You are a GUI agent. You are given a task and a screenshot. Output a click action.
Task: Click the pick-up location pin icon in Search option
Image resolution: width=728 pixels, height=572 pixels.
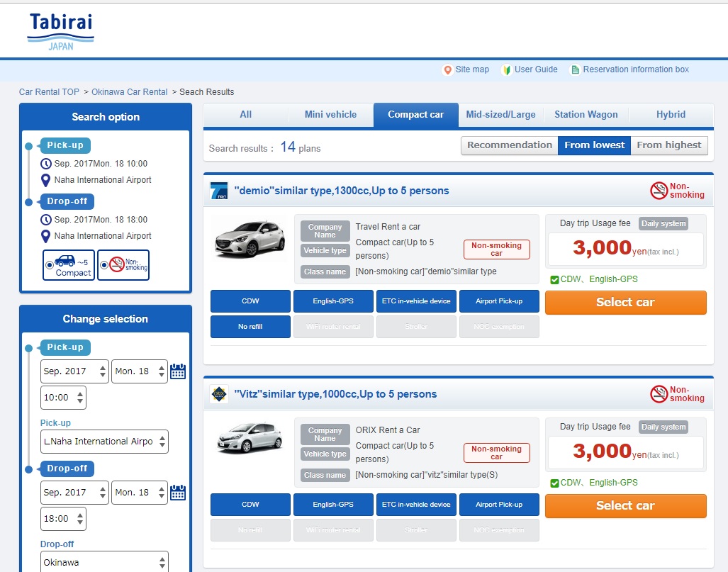45,180
